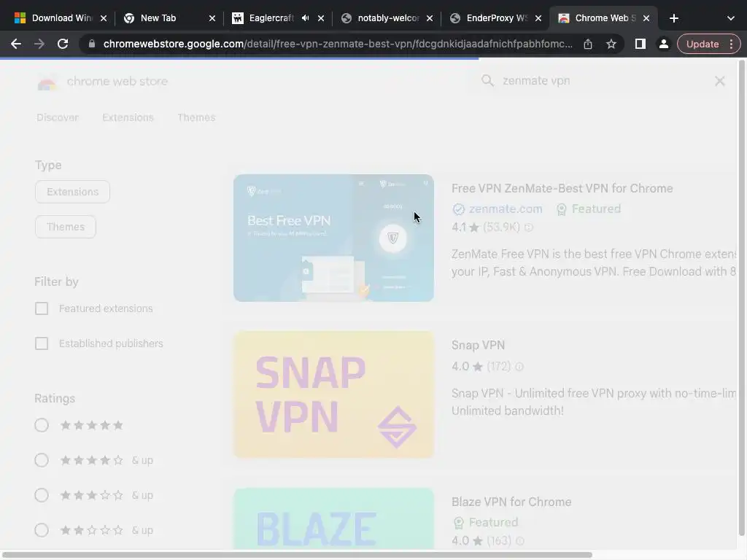This screenshot has width=747, height=560.
Task: Select the Themes type filter button
Action: tap(66, 227)
